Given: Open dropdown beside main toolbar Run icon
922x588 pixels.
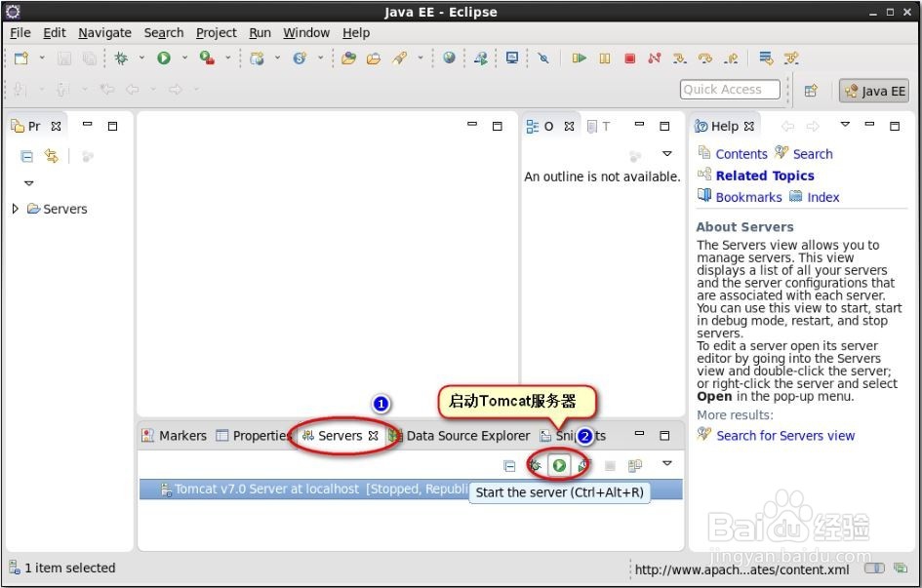Looking at the screenshot, I should [184, 58].
